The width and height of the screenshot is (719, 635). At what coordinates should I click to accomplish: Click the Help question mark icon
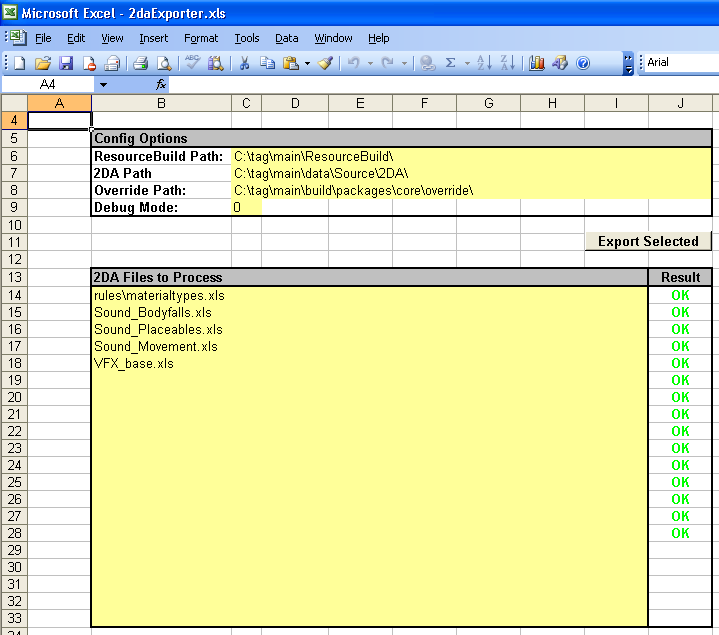[583, 63]
